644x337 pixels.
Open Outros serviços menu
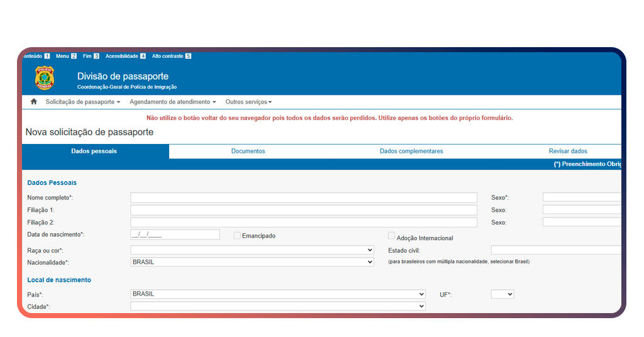tap(248, 102)
